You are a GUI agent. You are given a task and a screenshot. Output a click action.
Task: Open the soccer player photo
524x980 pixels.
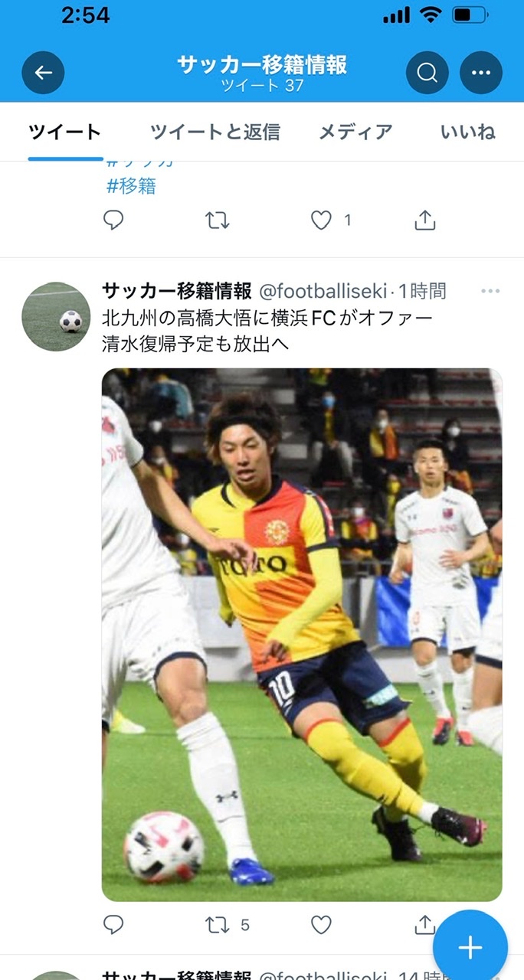(x=302, y=635)
